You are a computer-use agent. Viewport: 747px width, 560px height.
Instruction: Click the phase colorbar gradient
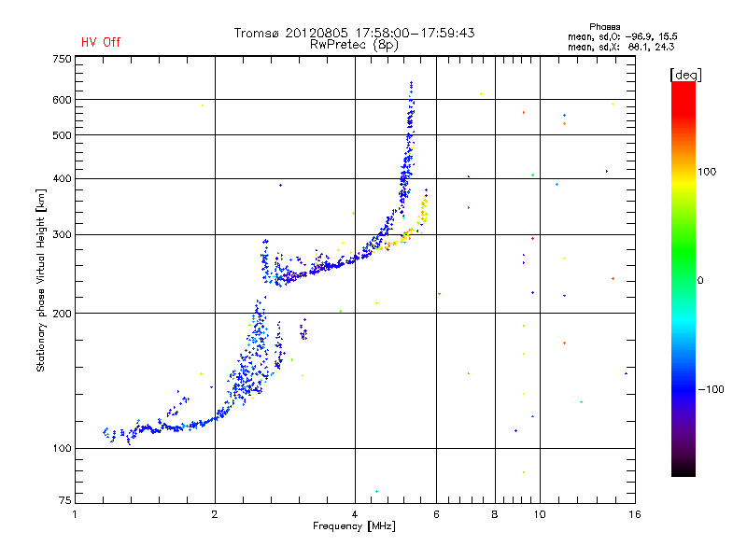click(684, 279)
